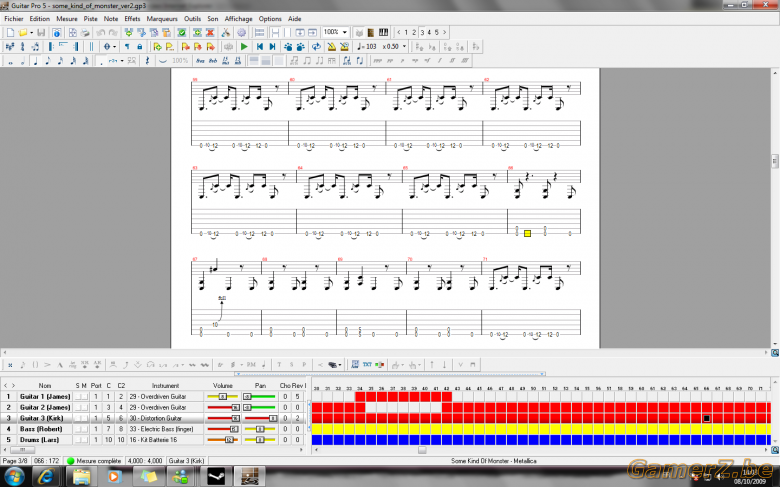Image resolution: width=780 pixels, height=487 pixels.
Task: Apply the tie note icon
Action: tap(163, 61)
